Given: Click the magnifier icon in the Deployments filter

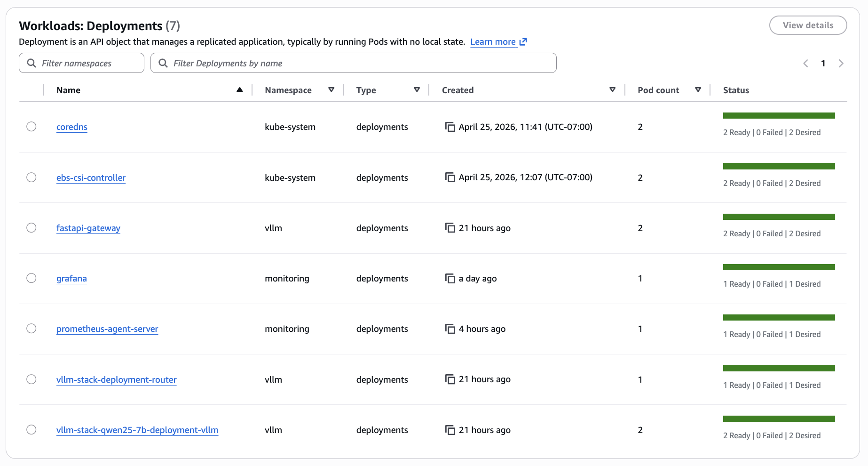Looking at the screenshot, I should [x=163, y=63].
